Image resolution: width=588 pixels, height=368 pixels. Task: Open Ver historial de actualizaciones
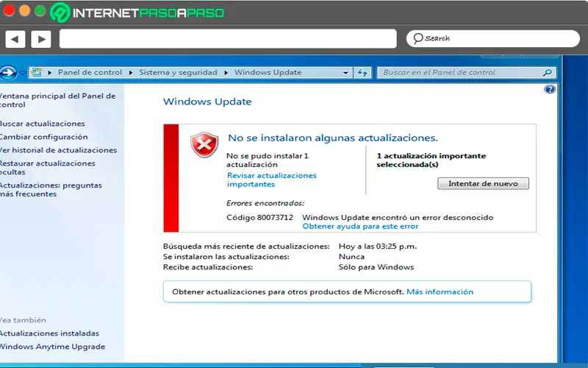tap(59, 150)
